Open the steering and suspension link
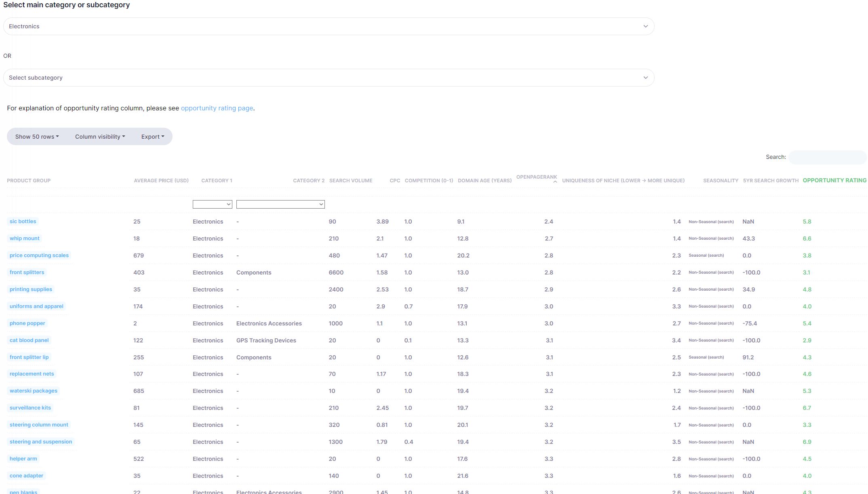 pyautogui.click(x=41, y=442)
